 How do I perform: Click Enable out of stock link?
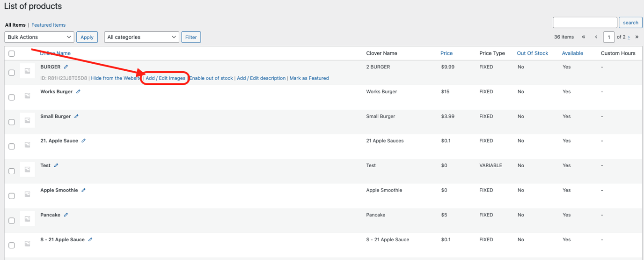click(211, 78)
